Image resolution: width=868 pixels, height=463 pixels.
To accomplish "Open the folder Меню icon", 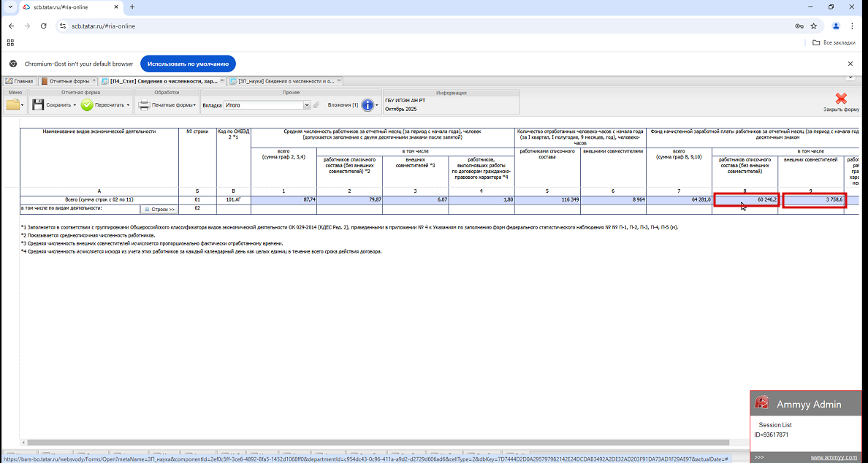I will click(12, 104).
